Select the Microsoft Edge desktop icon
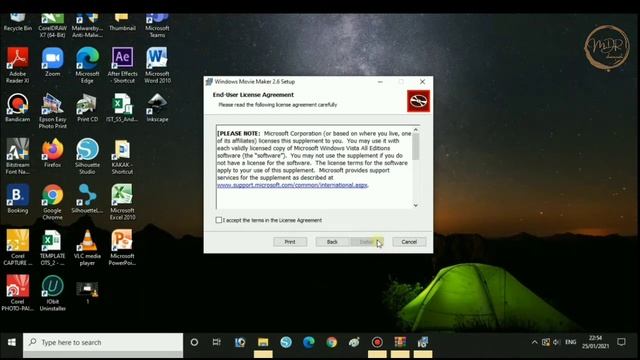The height and width of the screenshot is (360, 640). click(87, 65)
